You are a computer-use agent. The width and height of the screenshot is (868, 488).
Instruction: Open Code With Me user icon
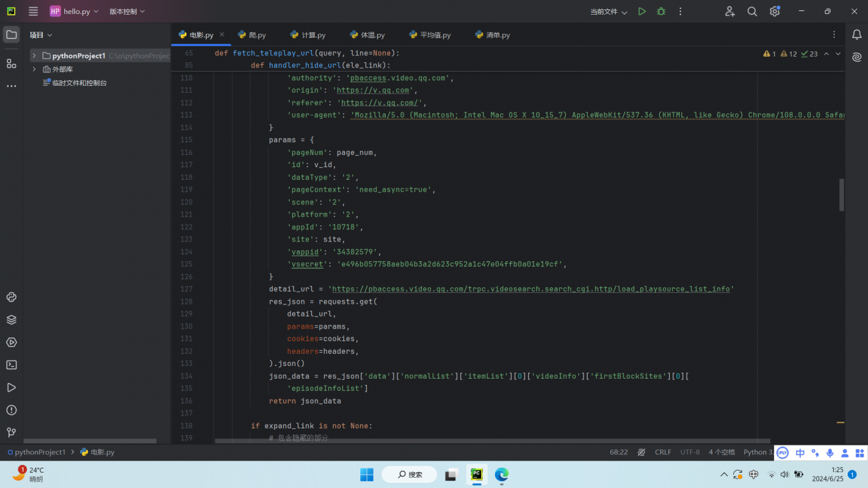(730, 11)
